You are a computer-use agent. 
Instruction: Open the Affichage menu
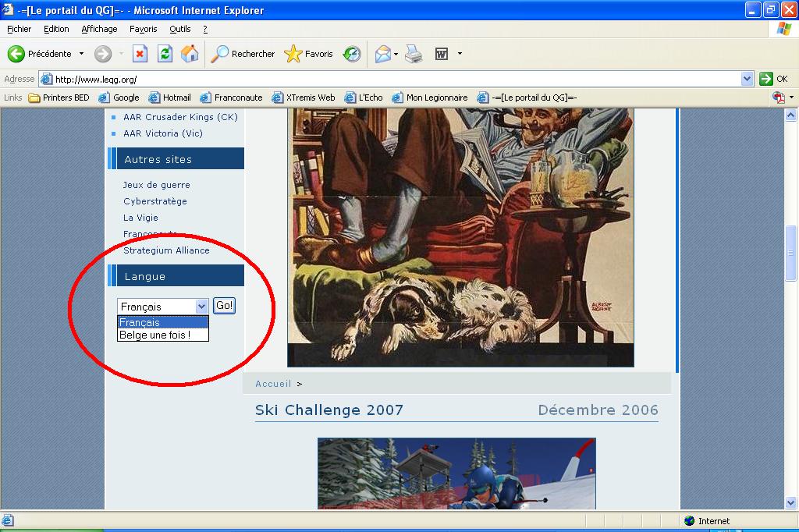(x=99, y=29)
